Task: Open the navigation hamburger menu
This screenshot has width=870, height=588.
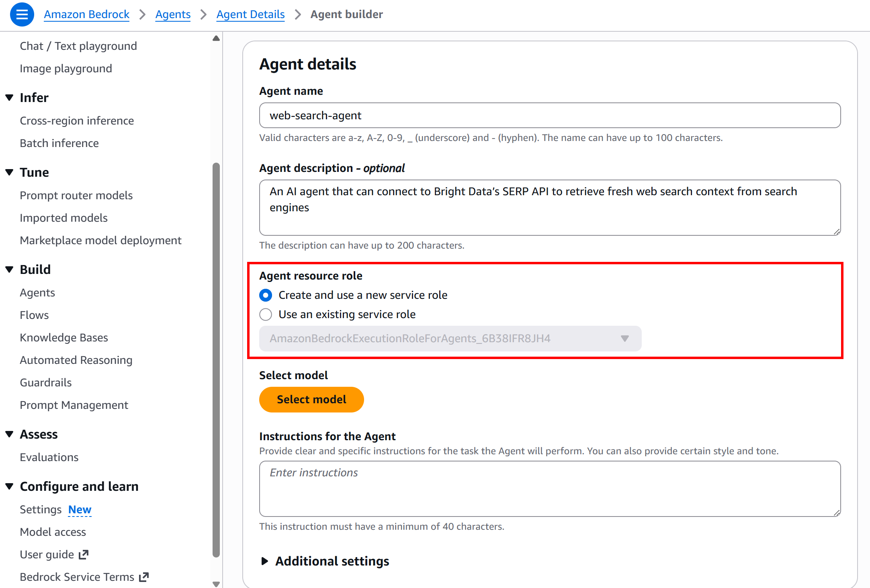Action: coord(22,14)
